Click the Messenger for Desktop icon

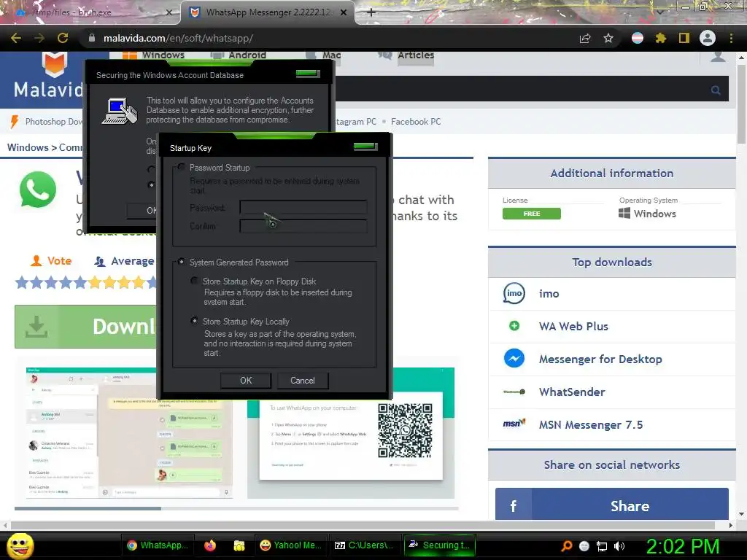[x=514, y=359]
